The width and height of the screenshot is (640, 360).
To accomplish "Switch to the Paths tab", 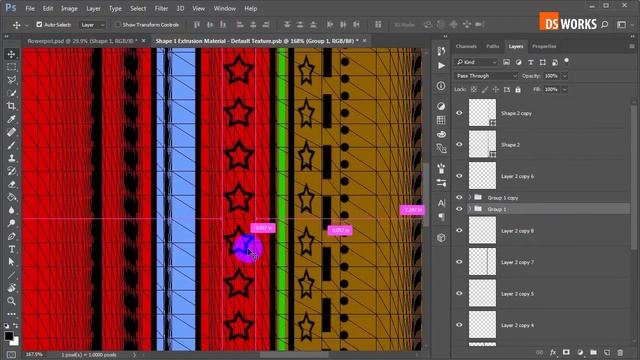I will coord(493,47).
